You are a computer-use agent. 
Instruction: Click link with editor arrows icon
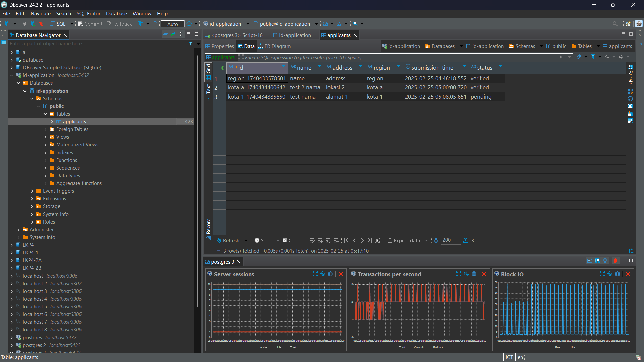click(173, 35)
